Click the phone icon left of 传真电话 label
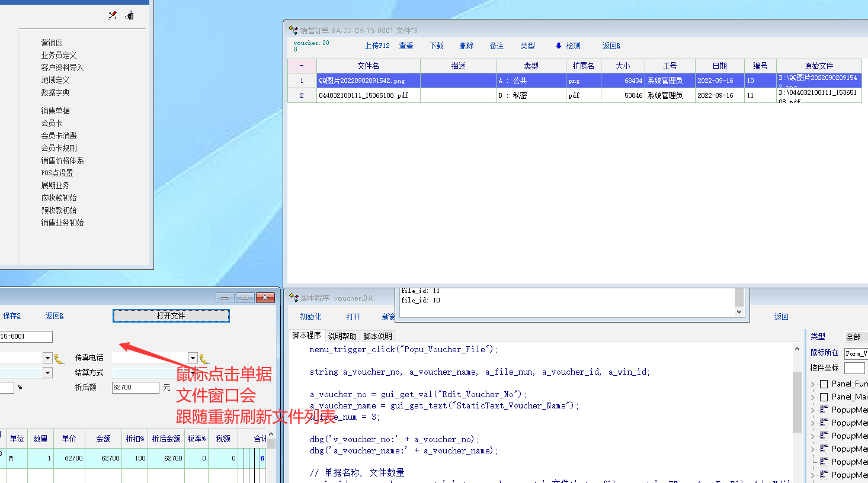Screen dimensions: 868x483 pyautogui.click(x=59, y=358)
